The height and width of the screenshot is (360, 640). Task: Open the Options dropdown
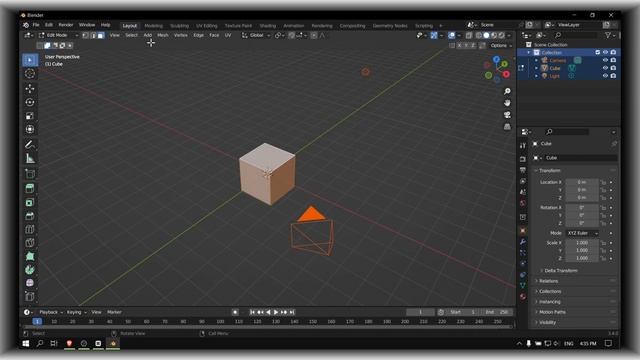[501, 45]
